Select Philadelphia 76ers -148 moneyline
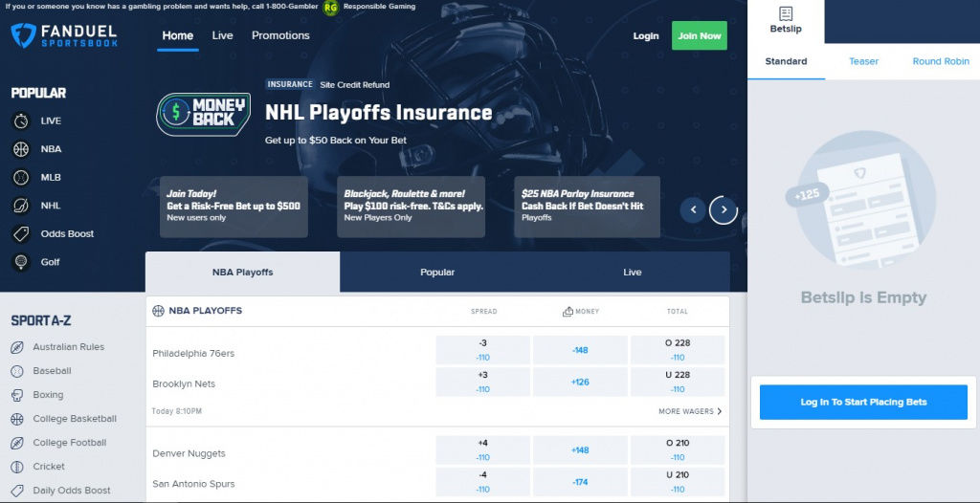 point(580,350)
